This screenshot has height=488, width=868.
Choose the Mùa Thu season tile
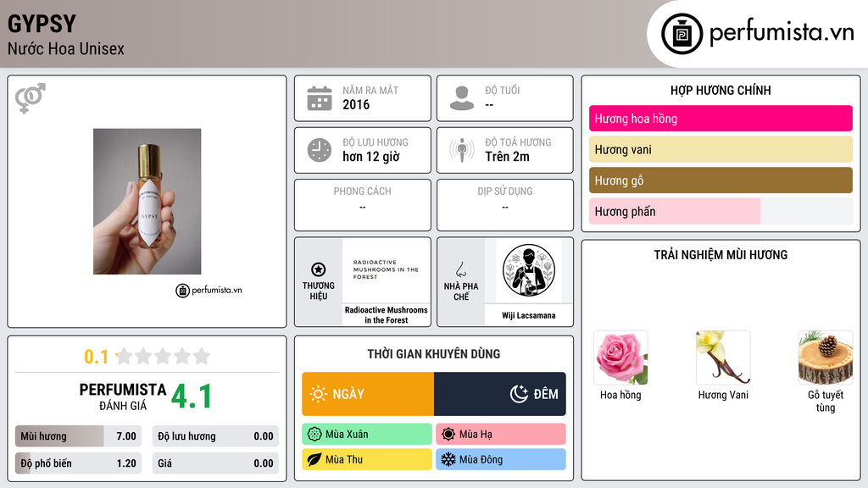click(x=367, y=459)
